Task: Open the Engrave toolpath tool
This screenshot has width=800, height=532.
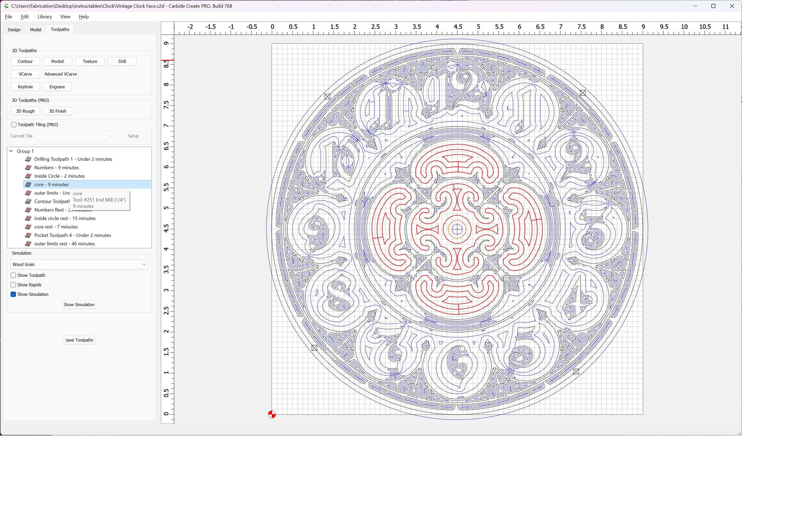Action: pos(57,87)
